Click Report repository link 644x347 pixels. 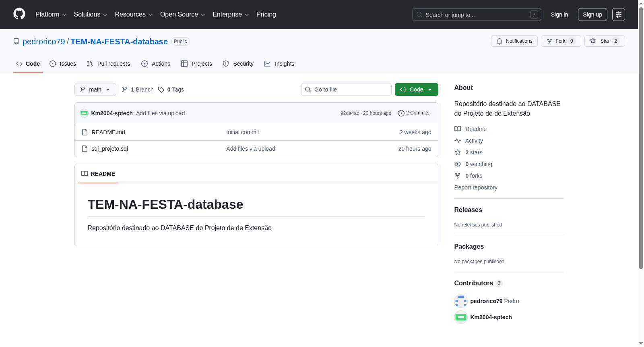476,187
